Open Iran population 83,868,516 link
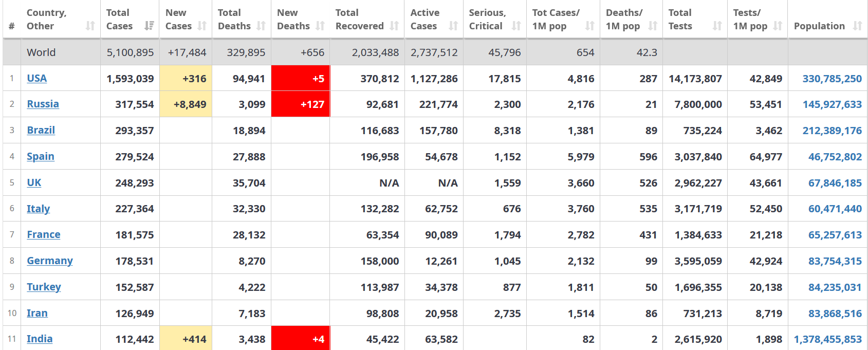The width and height of the screenshot is (868, 350). pyautogui.click(x=835, y=314)
